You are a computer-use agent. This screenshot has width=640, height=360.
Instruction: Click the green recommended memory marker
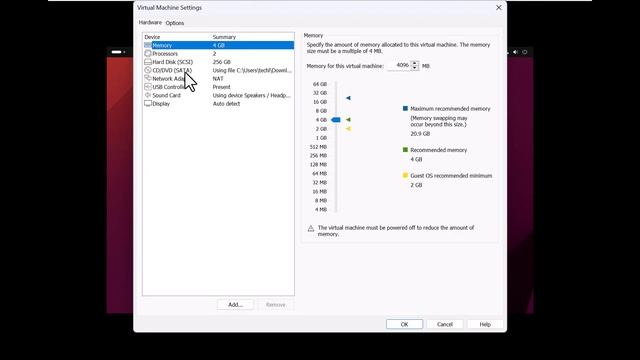348,120
